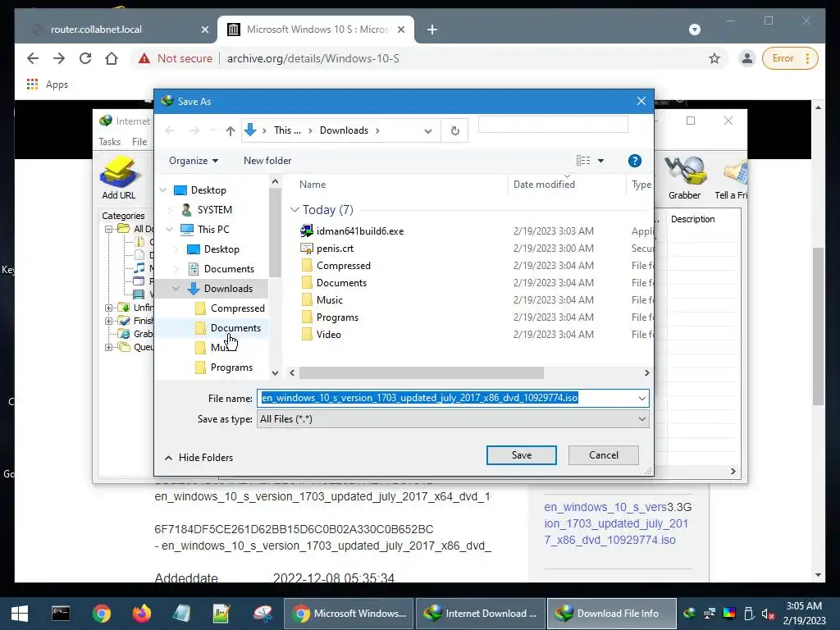Open the Grabber tool in Internet Download Manager
Screen dimensions: 840x630
(x=685, y=177)
